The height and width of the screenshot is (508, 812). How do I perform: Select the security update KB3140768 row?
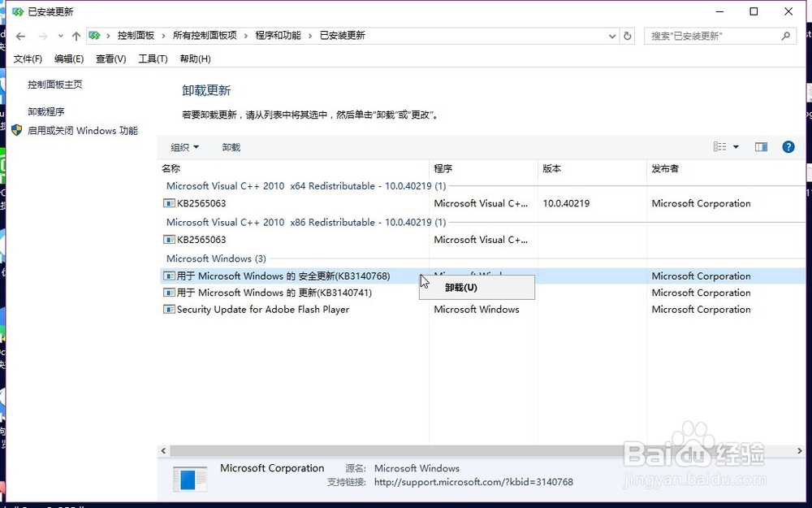point(283,276)
